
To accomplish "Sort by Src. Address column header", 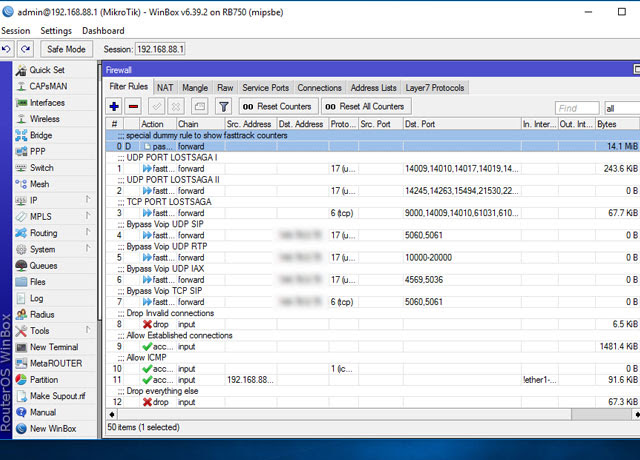I will [x=251, y=124].
